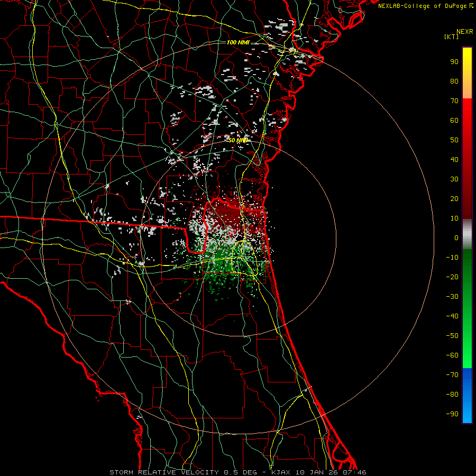
Task: Click the 80 value on the velocity scale
Action: coord(454,81)
